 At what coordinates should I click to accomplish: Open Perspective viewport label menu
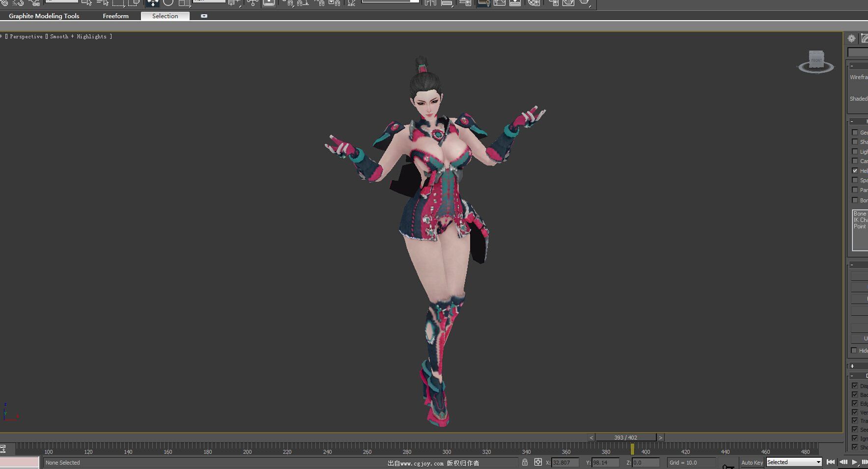coord(26,36)
